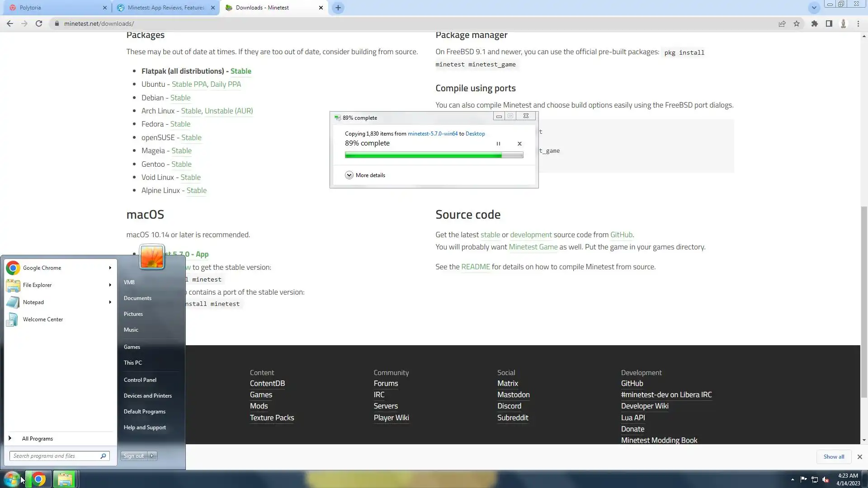Viewport: 868px width, 488px height.
Task: Open the GitHub source code link
Action: 621,235
